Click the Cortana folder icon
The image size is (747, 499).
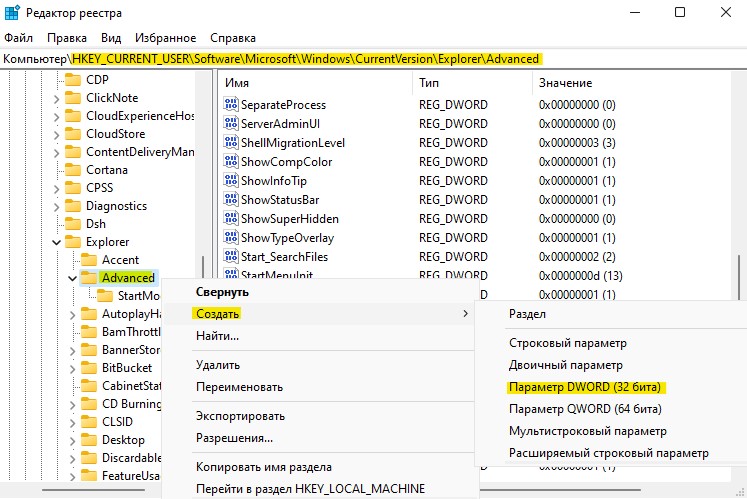73,170
